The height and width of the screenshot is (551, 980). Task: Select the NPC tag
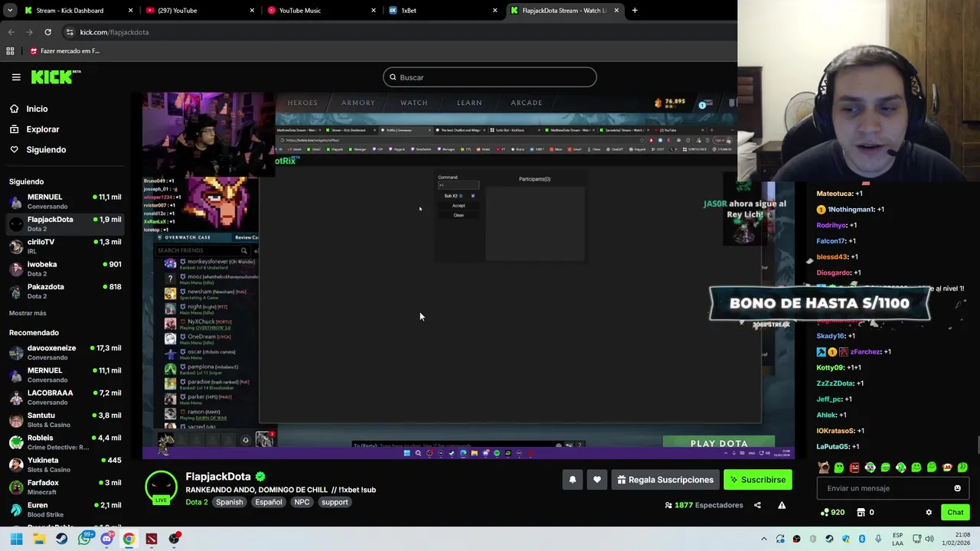point(302,502)
